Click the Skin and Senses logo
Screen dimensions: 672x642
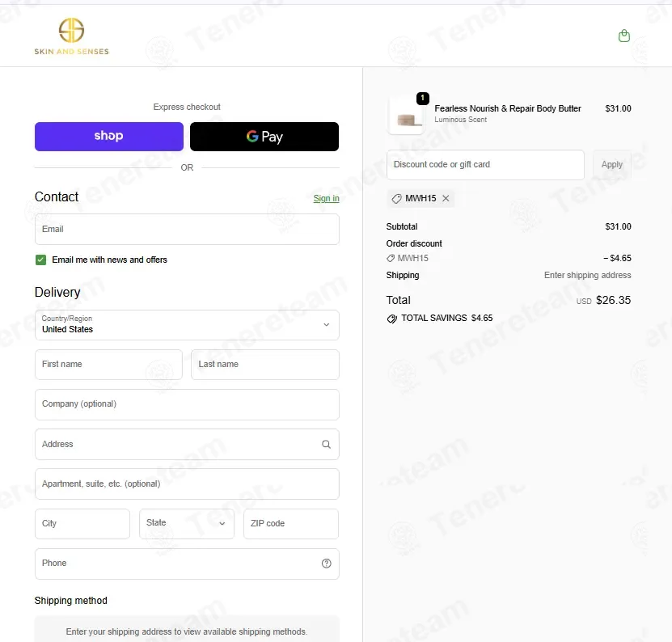(72, 36)
